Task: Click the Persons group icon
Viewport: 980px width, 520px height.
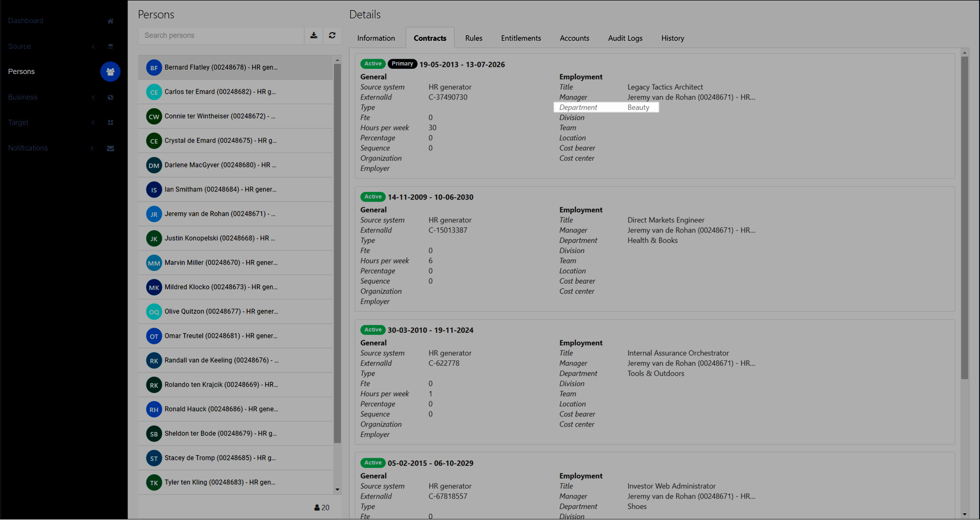Action: 110,71
